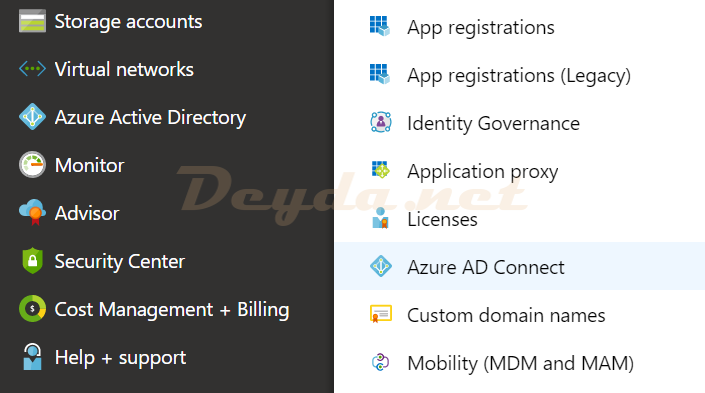Open the App registrations blade

481,28
